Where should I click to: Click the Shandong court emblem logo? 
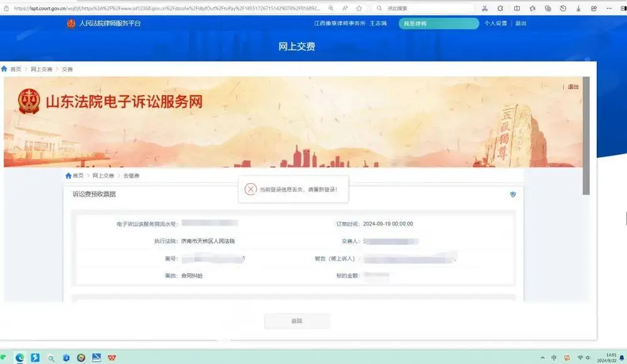(x=29, y=101)
